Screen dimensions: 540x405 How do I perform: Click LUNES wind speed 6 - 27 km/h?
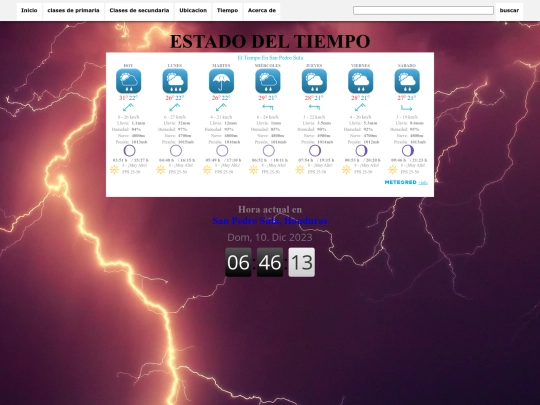click(x=175, y=117)
